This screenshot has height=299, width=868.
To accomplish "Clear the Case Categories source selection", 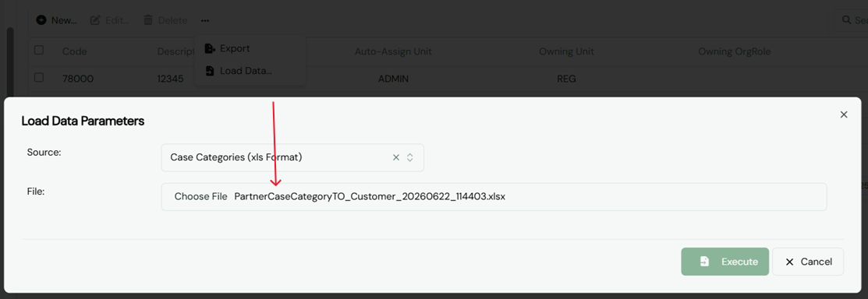I will tap(396, 157).
